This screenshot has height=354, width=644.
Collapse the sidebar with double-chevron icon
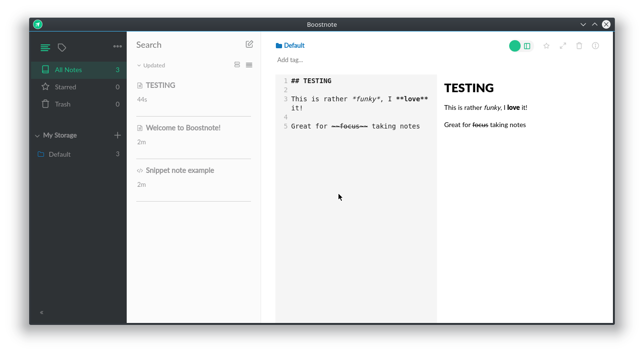(x=42, y=312)
